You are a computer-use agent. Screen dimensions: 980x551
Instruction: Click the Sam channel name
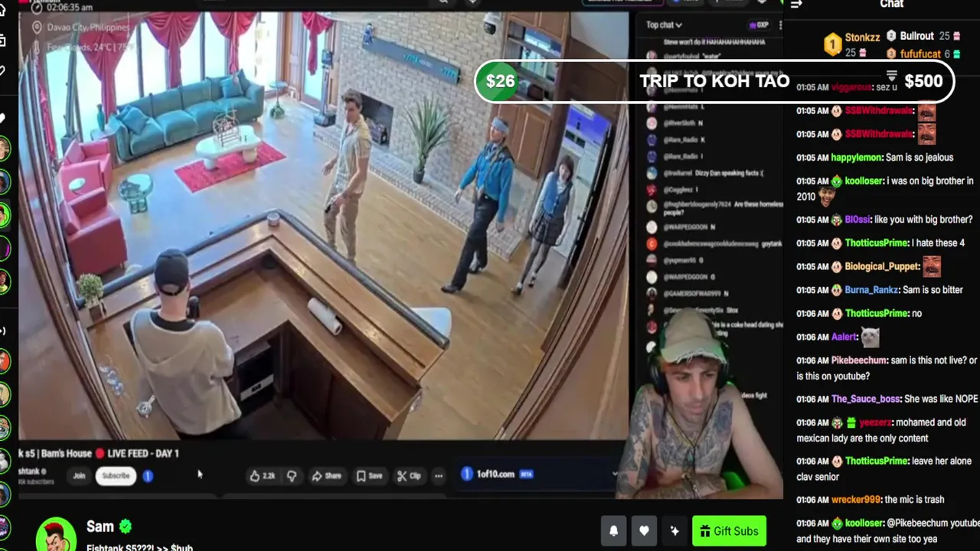coord(100,527)
